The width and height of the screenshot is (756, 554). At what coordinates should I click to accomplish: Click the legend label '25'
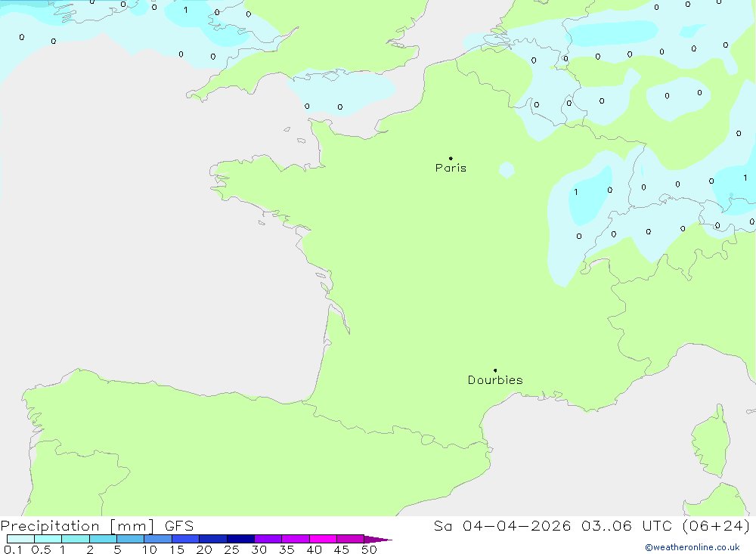232,549
